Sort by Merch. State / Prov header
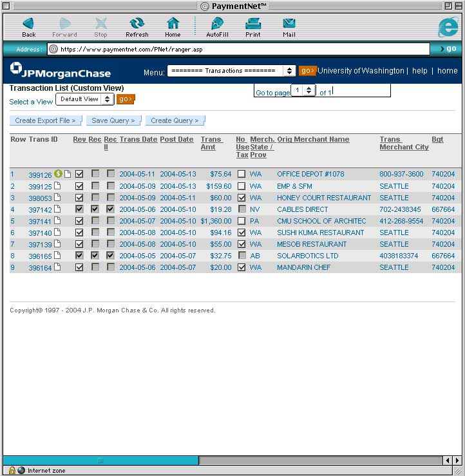 click(261, 147)
